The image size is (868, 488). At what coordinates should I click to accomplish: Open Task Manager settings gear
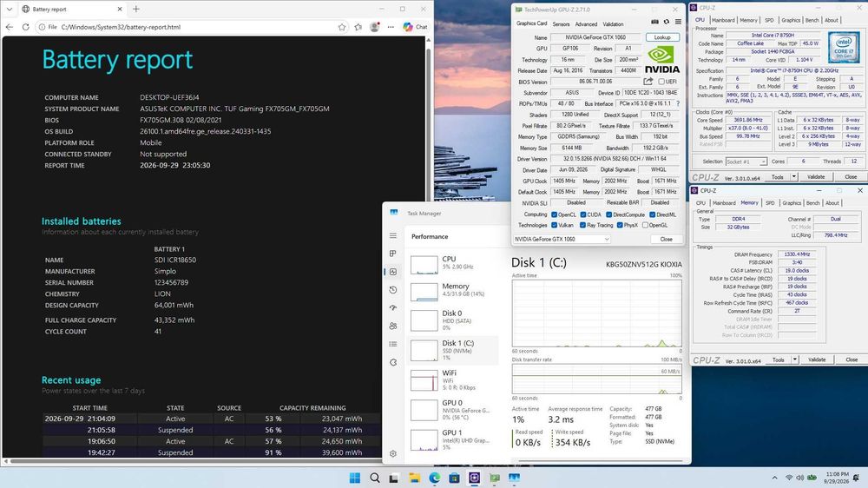[x=393, y=453]
